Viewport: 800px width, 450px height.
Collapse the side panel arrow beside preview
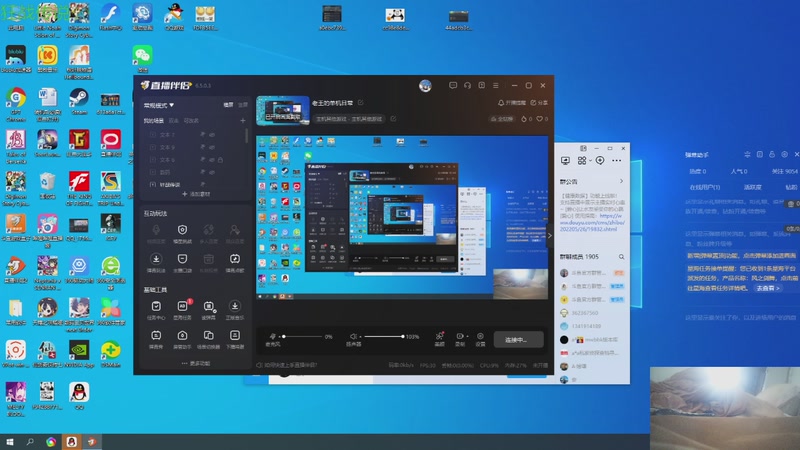[x=549, y=235]
